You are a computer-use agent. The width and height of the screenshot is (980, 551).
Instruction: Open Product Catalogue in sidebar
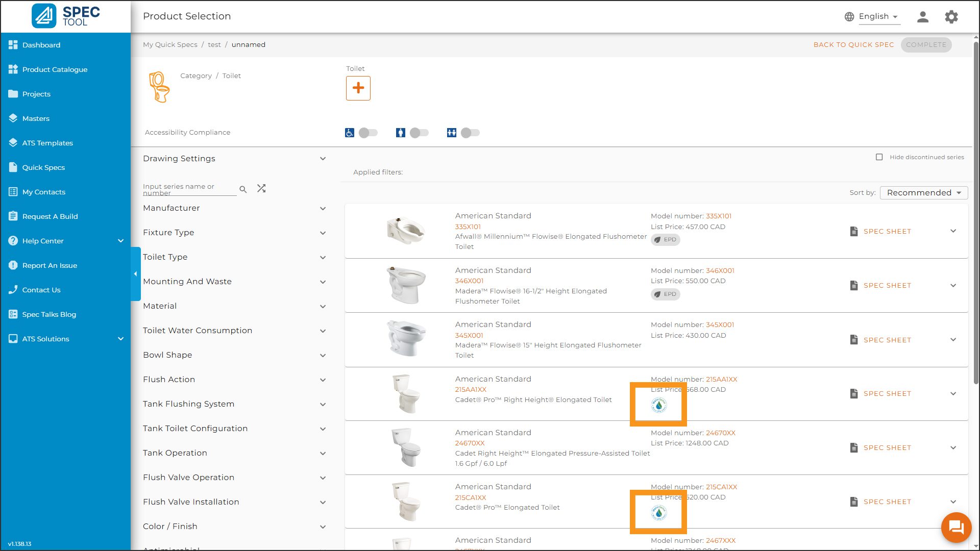55,69
